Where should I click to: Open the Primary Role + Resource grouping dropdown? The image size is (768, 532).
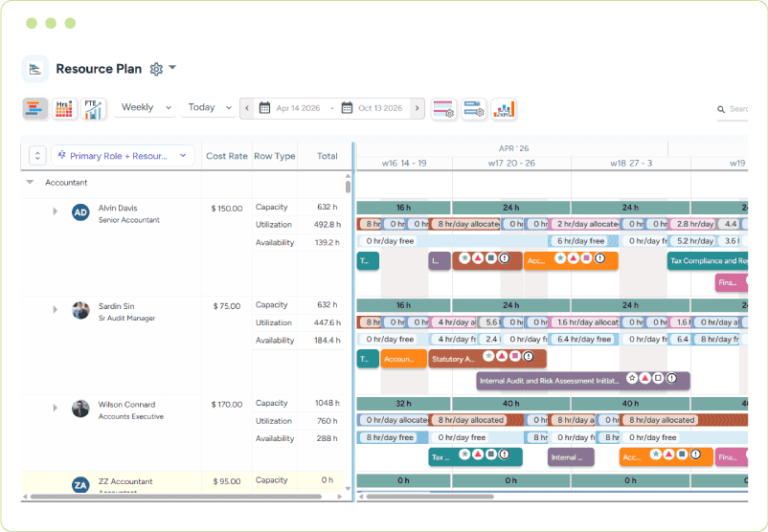pyautogui.click(x=123, y=156)
